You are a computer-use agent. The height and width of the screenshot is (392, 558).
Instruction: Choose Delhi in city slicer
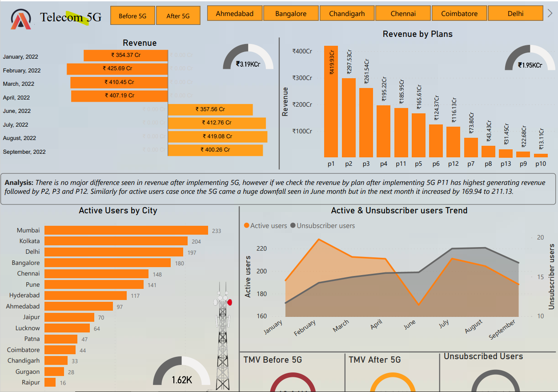515,14
